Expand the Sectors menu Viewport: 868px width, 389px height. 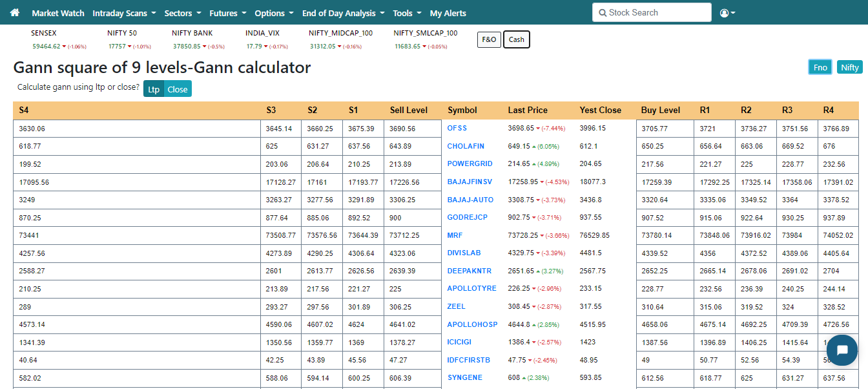tap(183, 13)
